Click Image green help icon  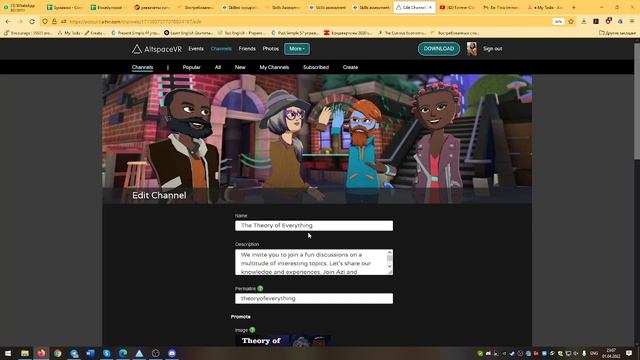point(252,329)
